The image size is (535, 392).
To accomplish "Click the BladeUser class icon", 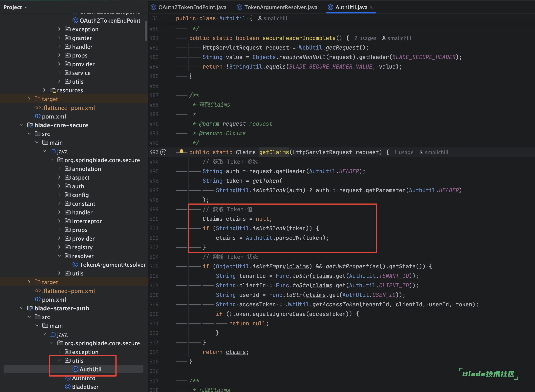I will coord(68,386).
